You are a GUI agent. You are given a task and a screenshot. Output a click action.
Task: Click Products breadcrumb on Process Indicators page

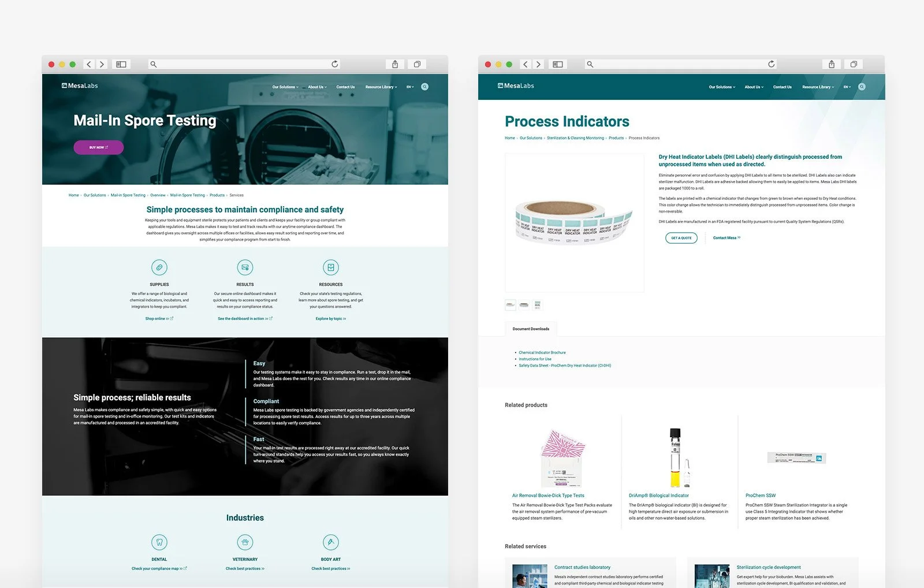[x=616, y=138]
